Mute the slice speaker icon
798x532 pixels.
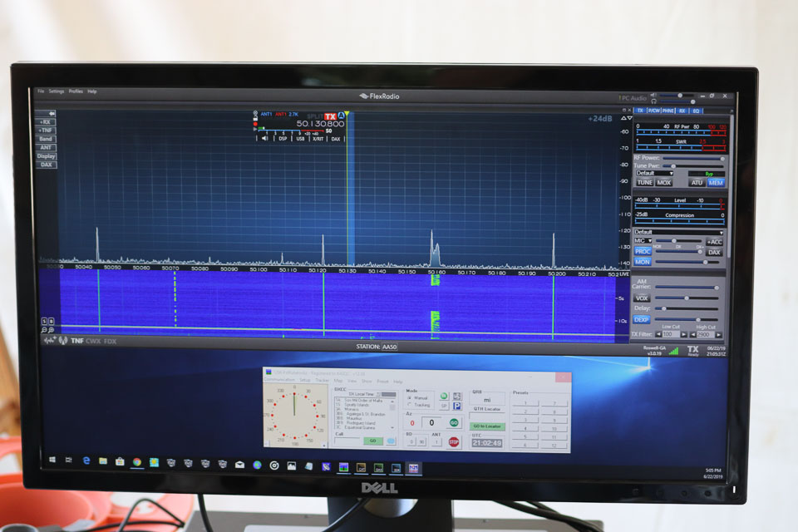[265, 139]
